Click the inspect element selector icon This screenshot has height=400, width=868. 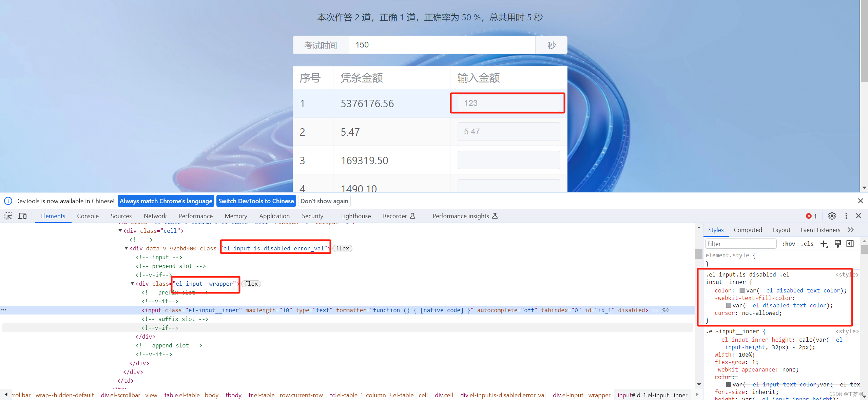point(8,216)
